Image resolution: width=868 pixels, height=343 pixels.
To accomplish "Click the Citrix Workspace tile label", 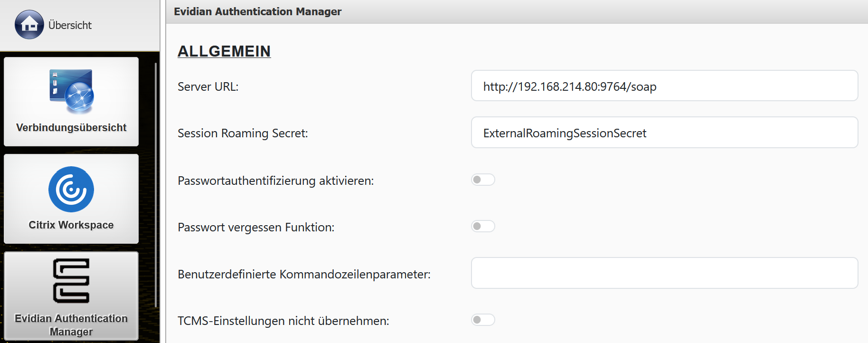I will [71, 225].
